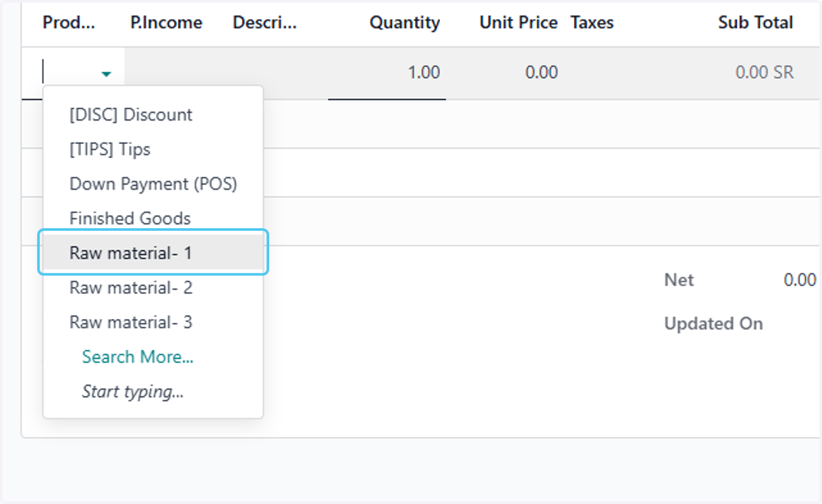Choose Raw material- 1 from list
The width and height of the screenshot is (822, 504).
(153, 253)
